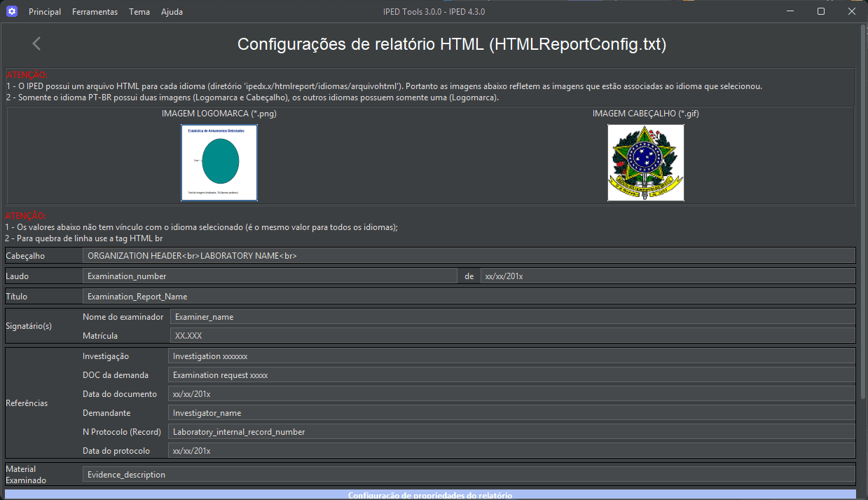868x500 pixels.
Task: Open the Tema menu
Action: pyautogui.click(x=139, y=11)
